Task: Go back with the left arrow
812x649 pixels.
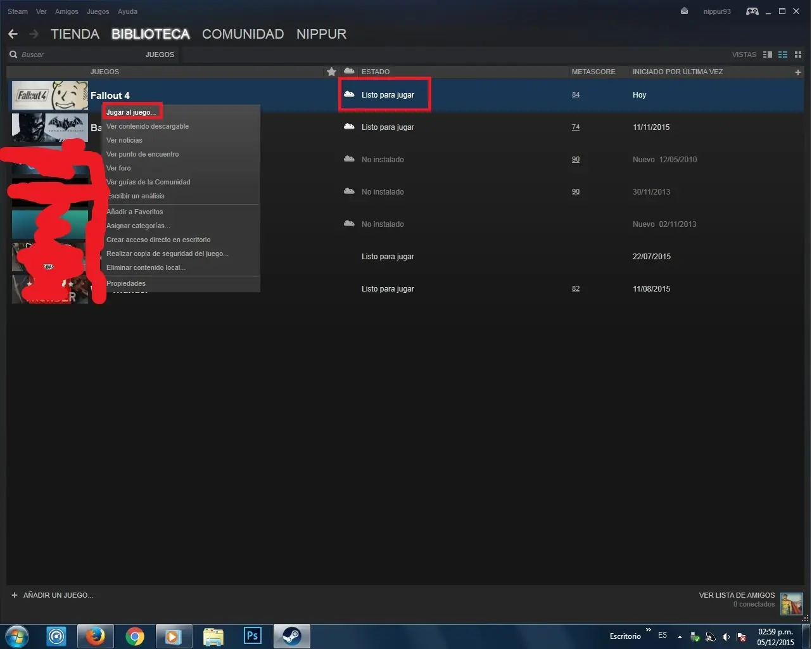Action: (13, 34)
